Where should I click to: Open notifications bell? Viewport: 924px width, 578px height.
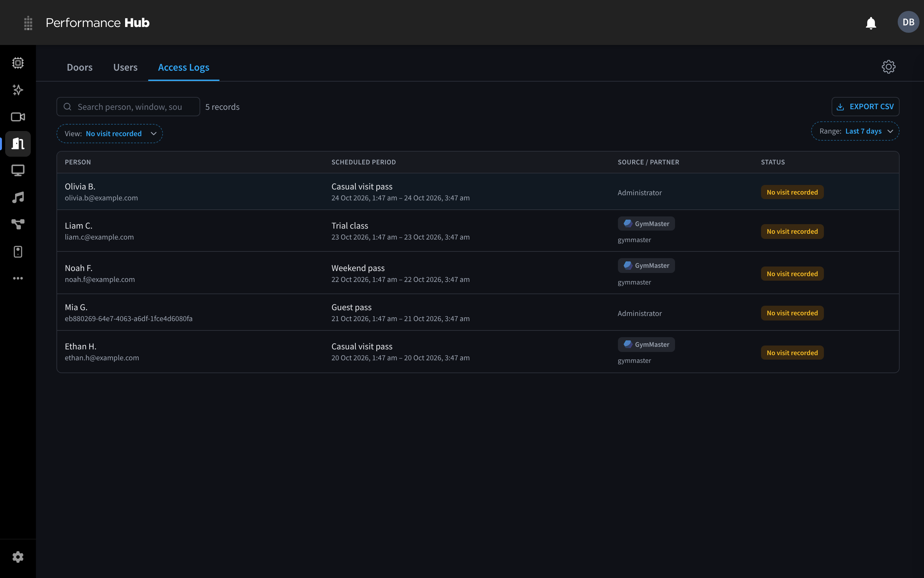871,23
